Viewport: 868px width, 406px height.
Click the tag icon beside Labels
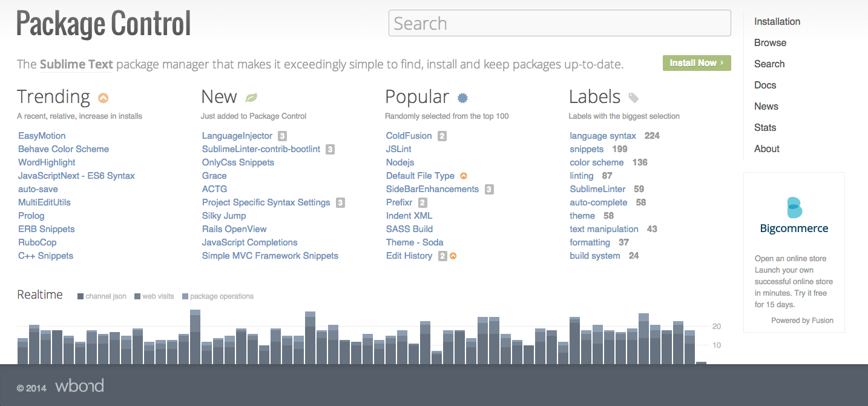633,98
